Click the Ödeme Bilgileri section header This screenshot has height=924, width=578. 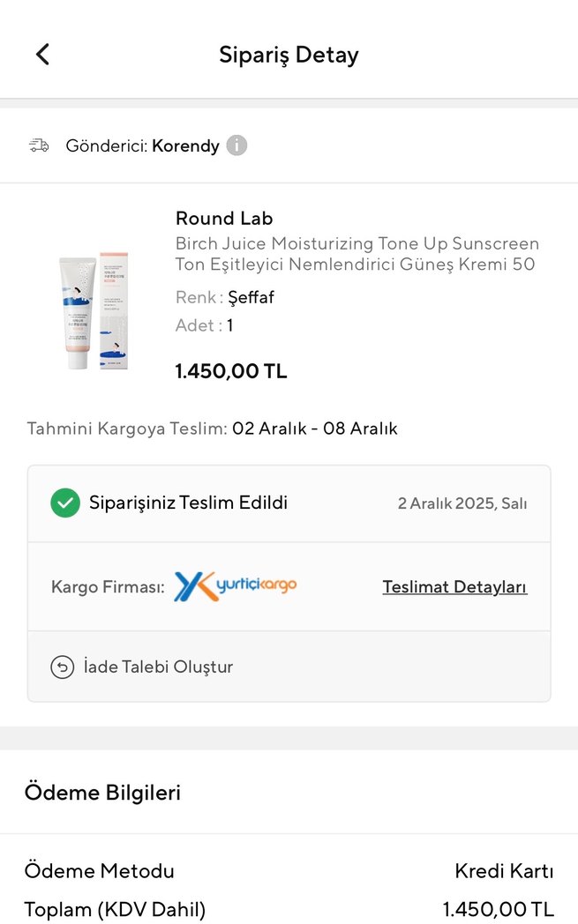[x=103, y=792]
